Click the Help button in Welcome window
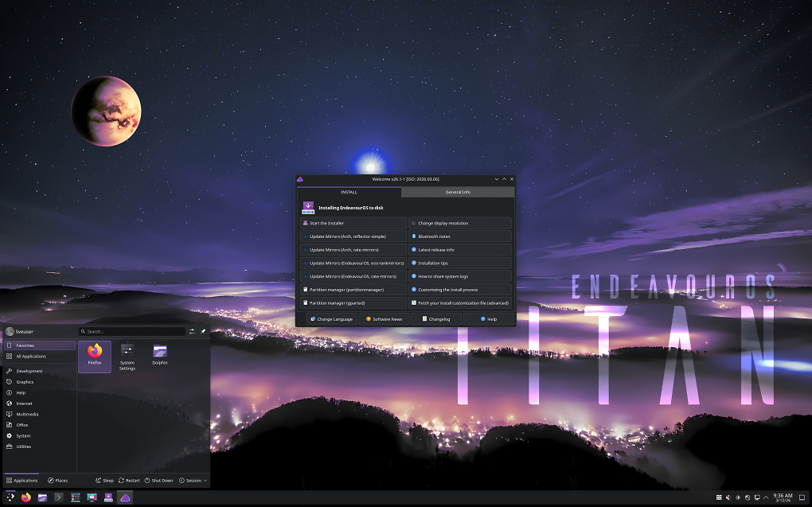812x507 pixels. (x=488, y=319)
